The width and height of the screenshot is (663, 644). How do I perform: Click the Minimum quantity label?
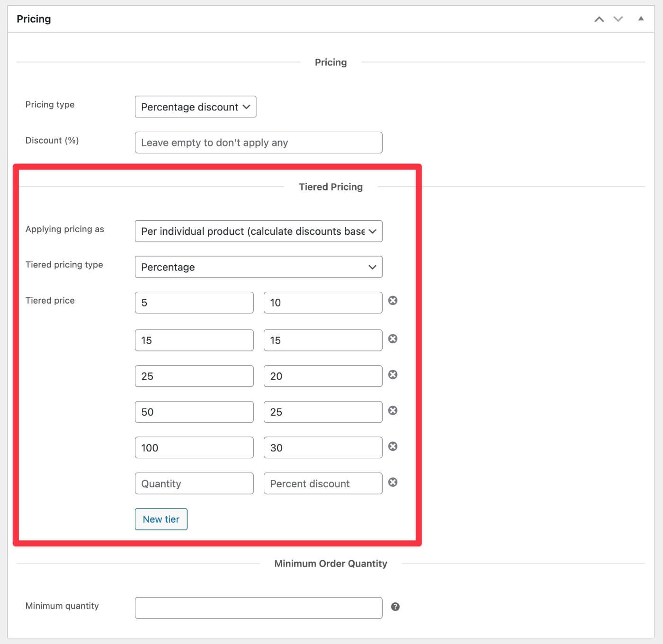62,606
